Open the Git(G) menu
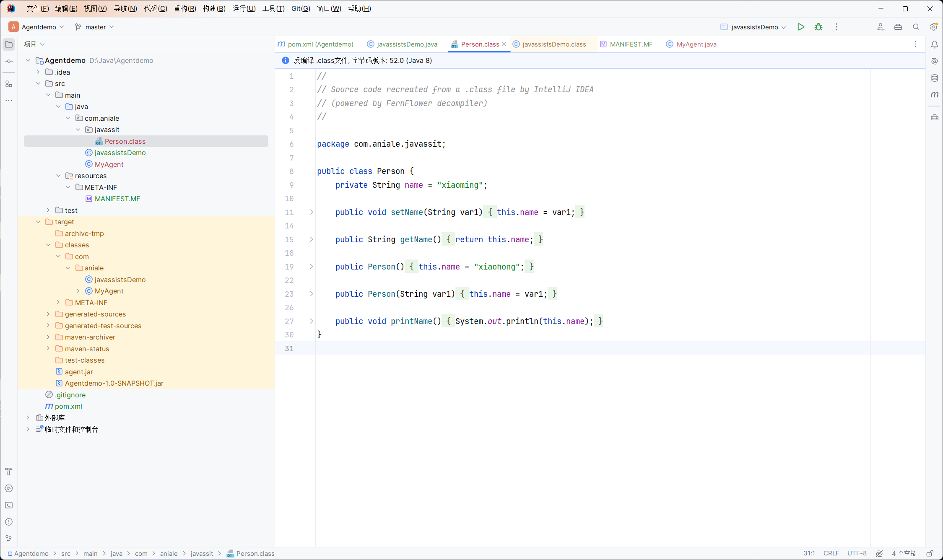 [x=301, y=8]
